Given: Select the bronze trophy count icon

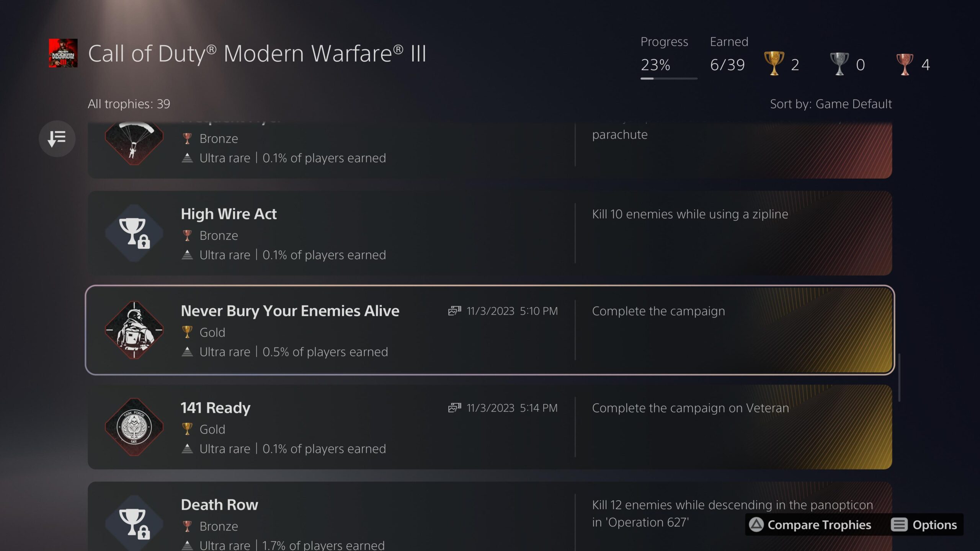Looking at the screenshot, I should click(x=905, y=64).
